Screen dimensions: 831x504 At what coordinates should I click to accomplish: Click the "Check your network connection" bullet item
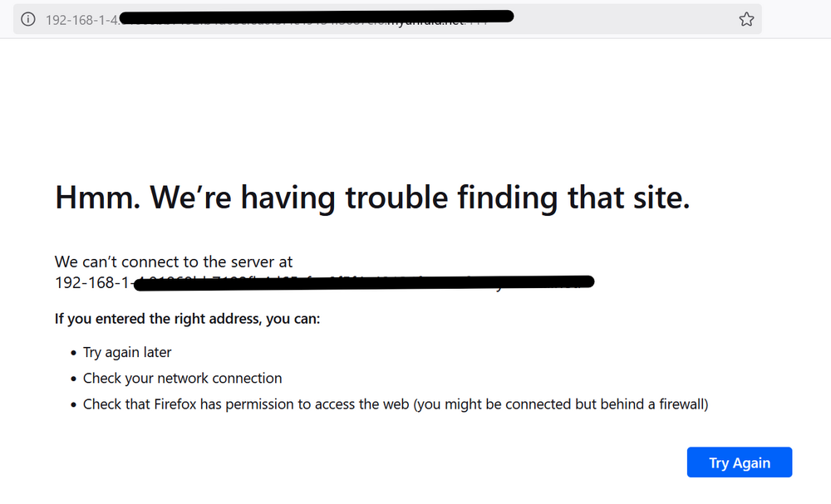coord(182,378)
